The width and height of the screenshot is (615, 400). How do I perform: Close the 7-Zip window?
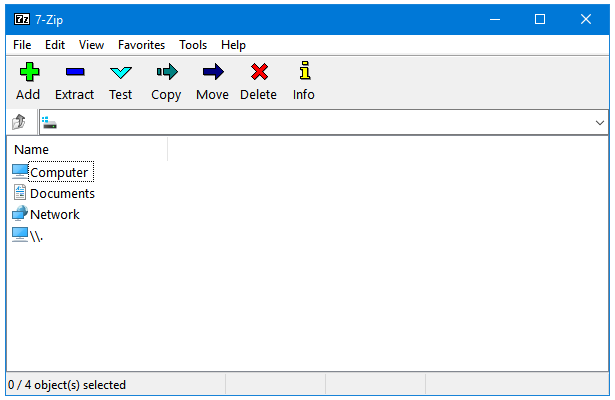[586, 19]
